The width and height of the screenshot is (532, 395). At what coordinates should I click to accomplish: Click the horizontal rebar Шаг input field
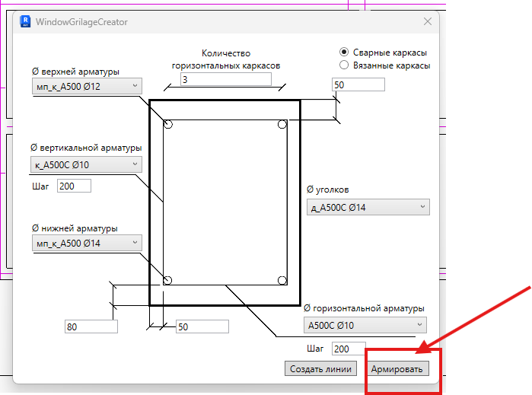coord(349,349)
